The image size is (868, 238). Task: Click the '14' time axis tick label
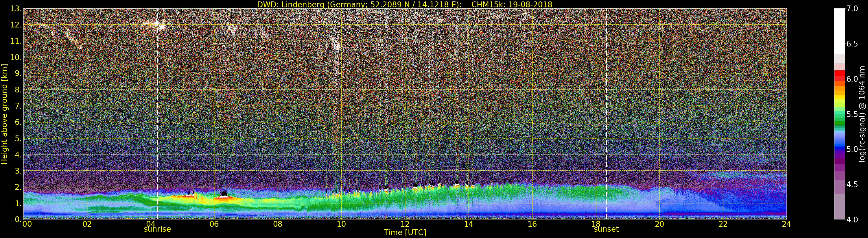(468, 224)
